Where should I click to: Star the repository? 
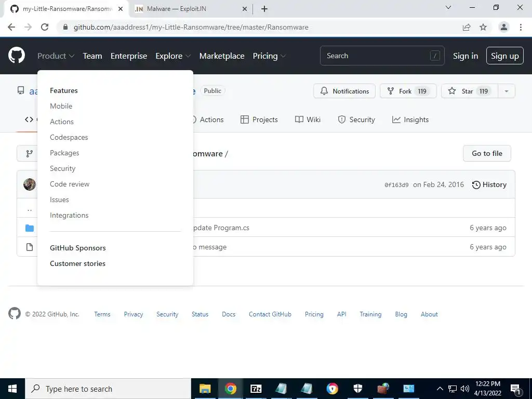point(470,91)
